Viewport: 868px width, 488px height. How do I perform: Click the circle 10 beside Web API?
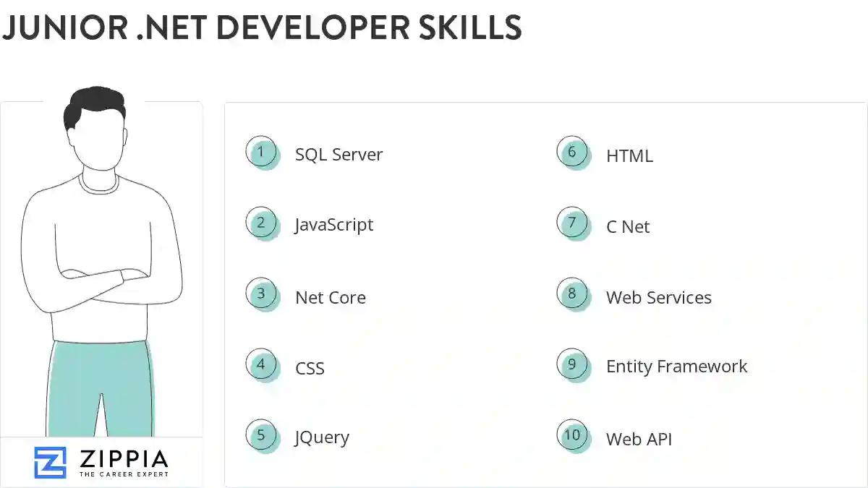[x=573, y=435]
